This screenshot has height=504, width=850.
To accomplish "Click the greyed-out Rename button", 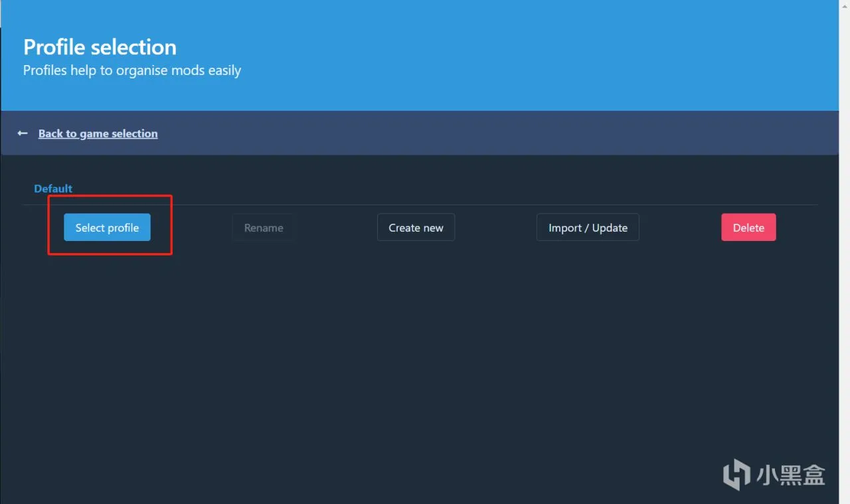I will [264, 227].
